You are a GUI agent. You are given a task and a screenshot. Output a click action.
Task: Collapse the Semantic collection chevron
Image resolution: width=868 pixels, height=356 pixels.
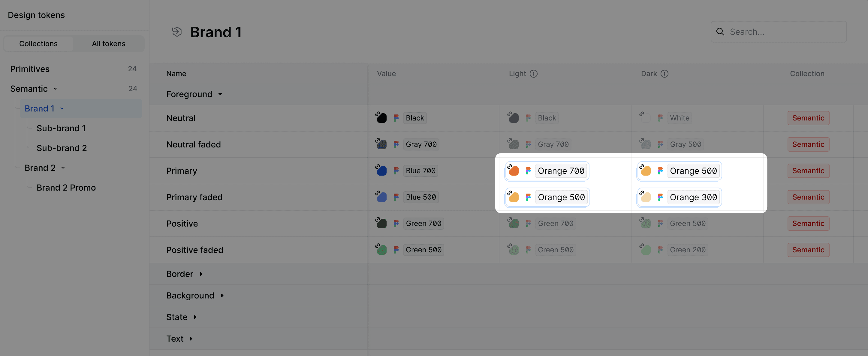(x=55, y=89)
